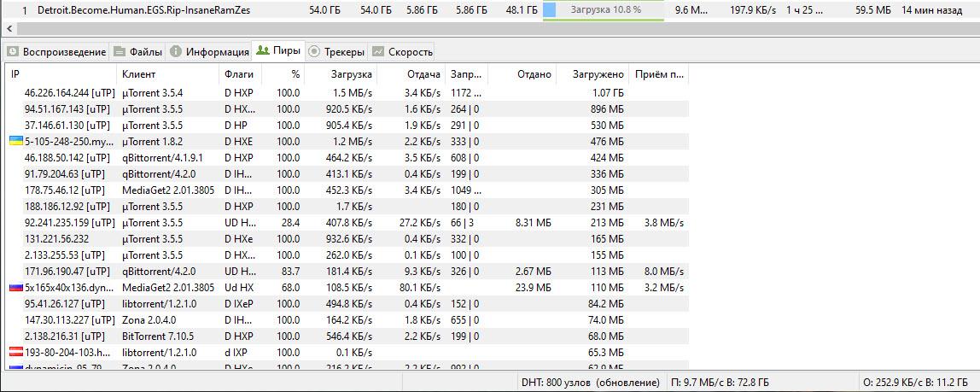Select the peer row 46.226.164.244
The image size is (980, 392).
tap(68, 92)
